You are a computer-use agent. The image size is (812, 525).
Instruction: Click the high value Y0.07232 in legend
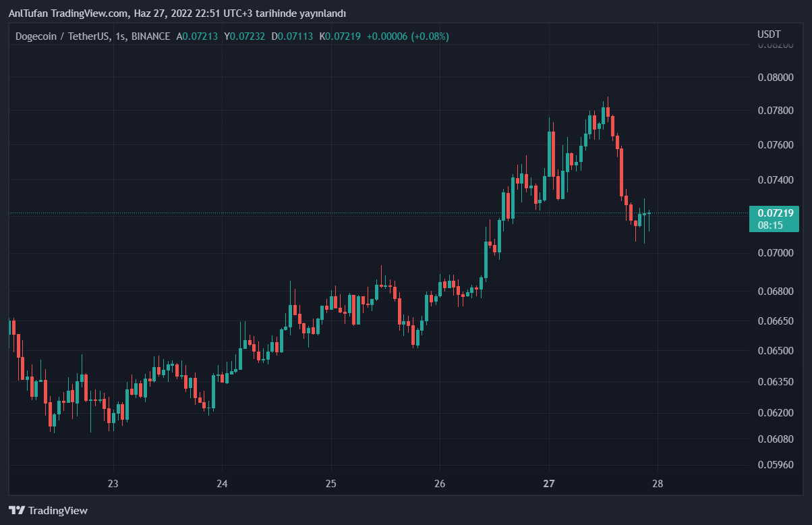click(245, 36)
